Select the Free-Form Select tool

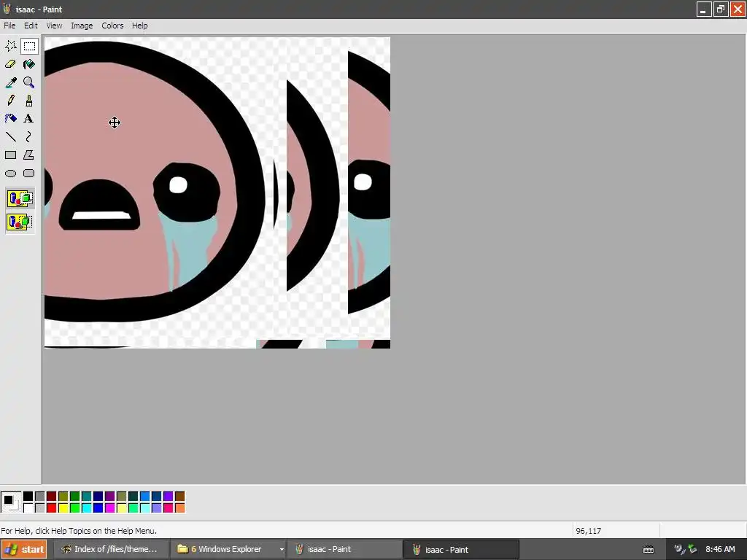[10, 46]
